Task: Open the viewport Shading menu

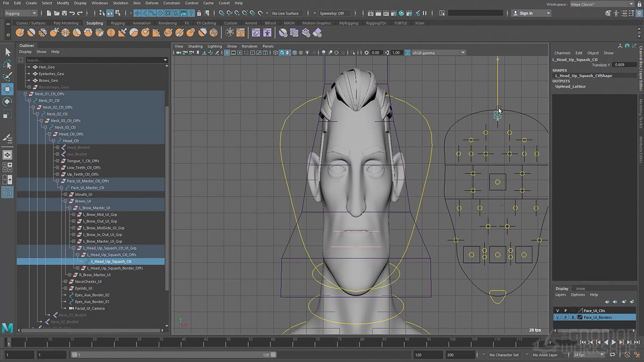Action: 195,46
